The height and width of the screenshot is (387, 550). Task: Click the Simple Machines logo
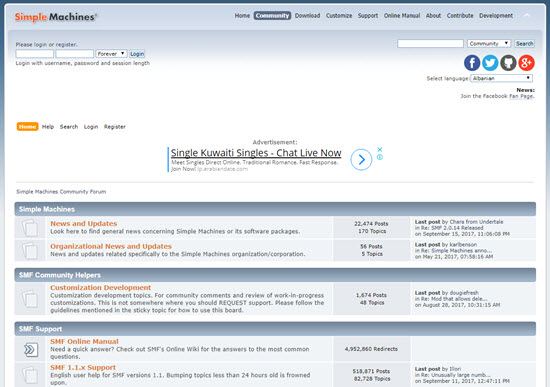point(55,17)
